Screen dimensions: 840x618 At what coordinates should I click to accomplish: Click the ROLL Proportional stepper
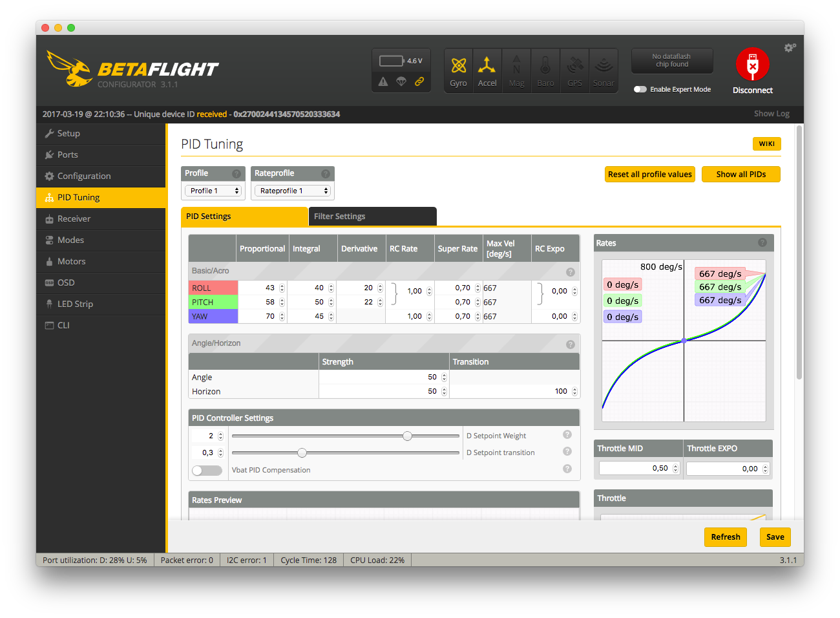[282, 288]
